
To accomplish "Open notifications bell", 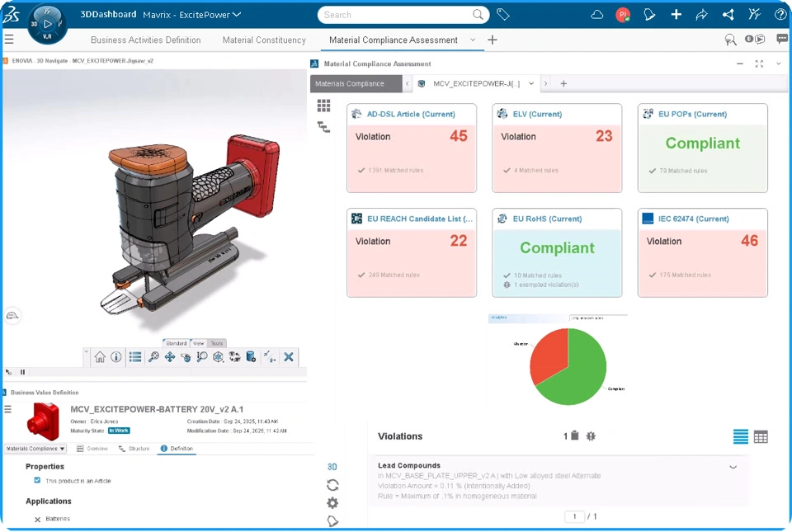I will coord(649,15).
